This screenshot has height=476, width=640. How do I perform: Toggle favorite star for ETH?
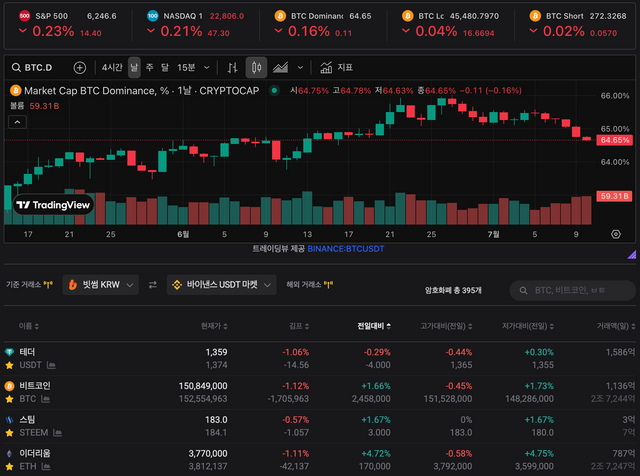9,467
